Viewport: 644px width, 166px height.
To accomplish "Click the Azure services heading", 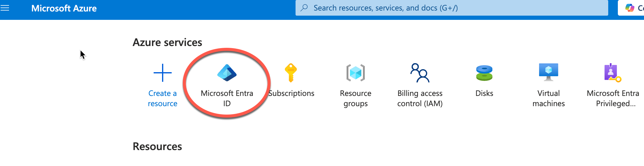I will [x=167, y=42].
